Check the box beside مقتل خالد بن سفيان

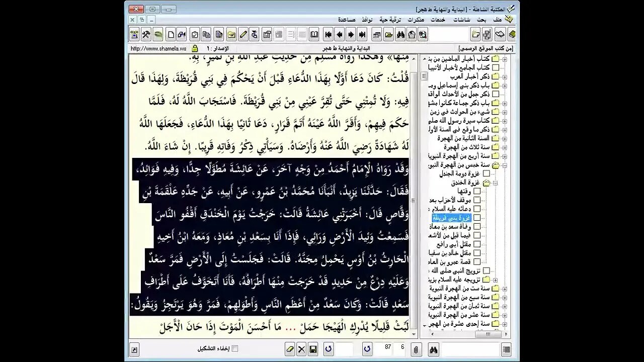point(477,253)
